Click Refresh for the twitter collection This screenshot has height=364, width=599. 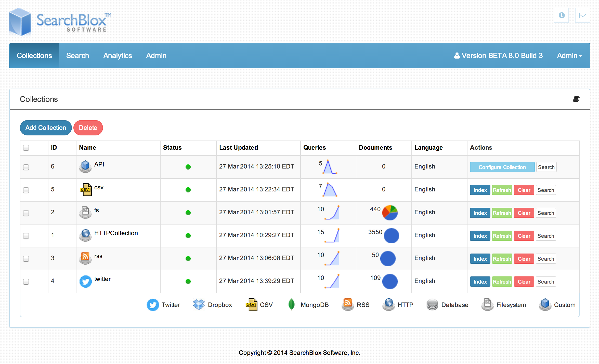point(502,282)
